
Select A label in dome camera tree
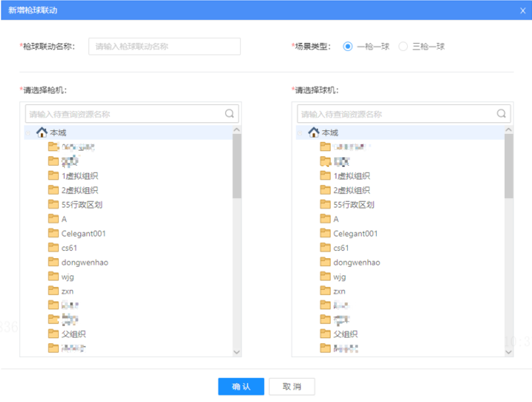click(336, 219)
